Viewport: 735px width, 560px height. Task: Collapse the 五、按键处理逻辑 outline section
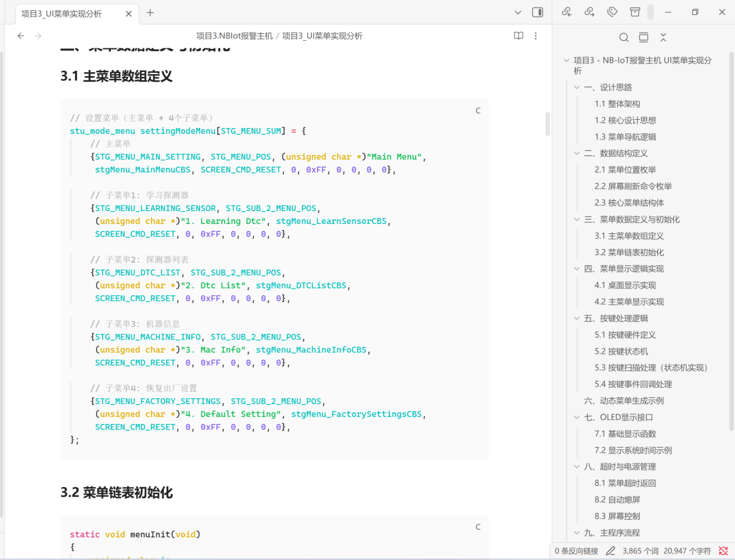(577, 318)
